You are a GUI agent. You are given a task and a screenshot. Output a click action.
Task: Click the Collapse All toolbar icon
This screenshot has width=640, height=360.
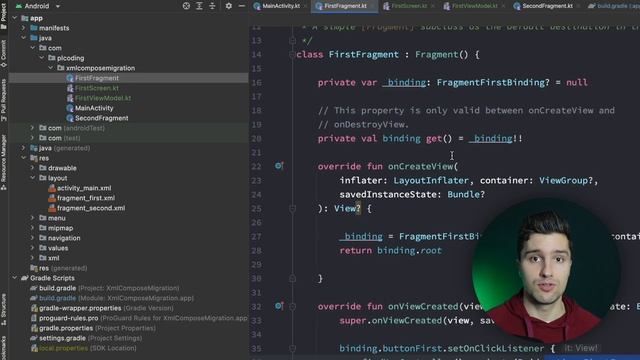pos(212,6)
